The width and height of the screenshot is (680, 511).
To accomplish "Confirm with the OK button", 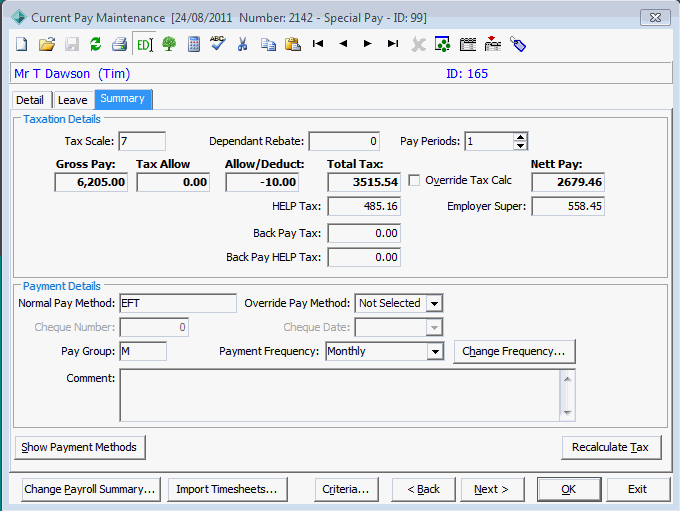I will coord(569,489).
